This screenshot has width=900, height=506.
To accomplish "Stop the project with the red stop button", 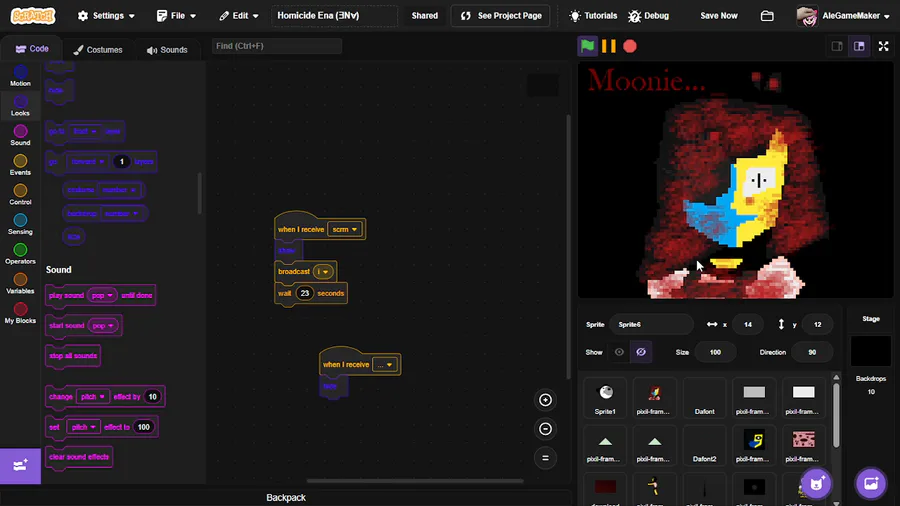I will point(630,46).
